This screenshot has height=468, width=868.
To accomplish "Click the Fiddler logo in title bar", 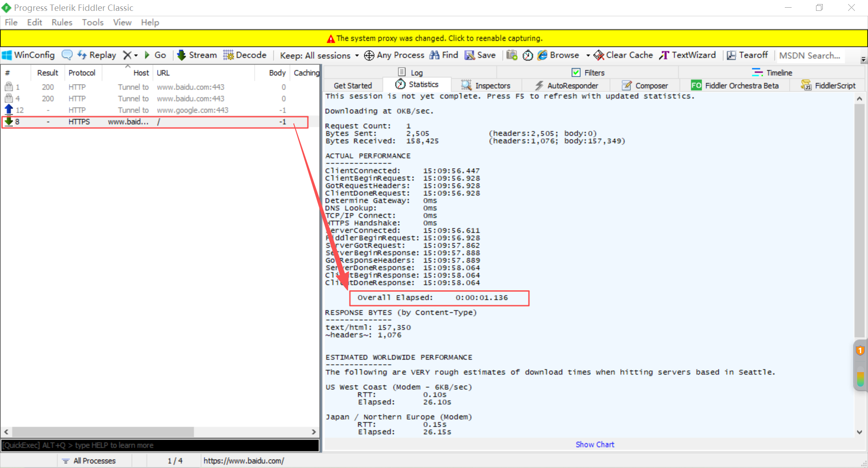I will coord(6,8).
